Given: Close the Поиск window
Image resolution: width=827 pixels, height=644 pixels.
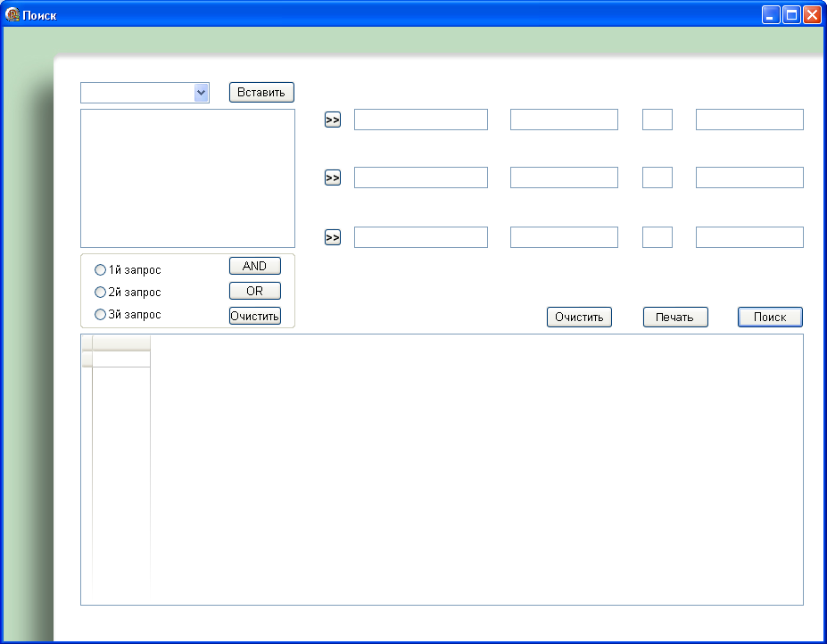Looking at the screenshot, I should [812, 15].
